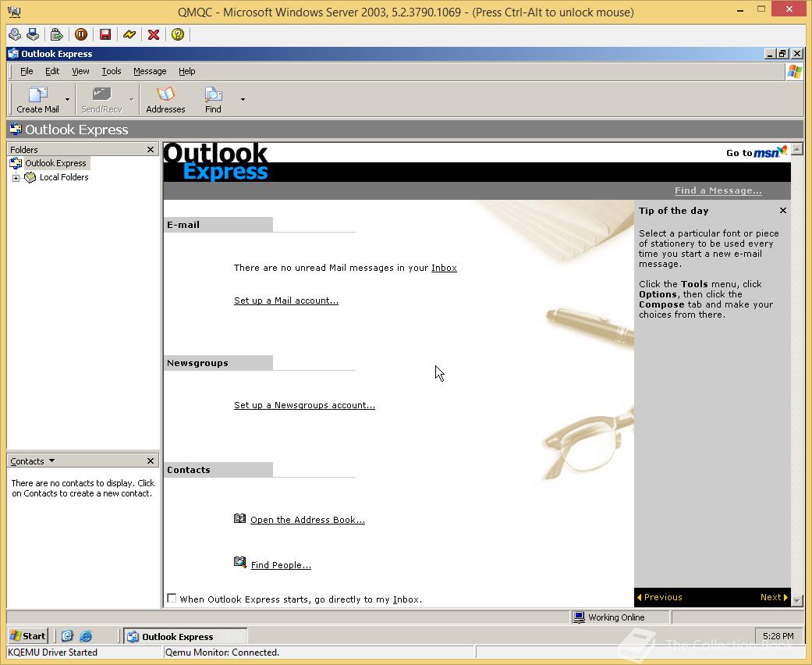This screenshot has height=665, width=812.
Task: Click the scrollbar up arrow
Action: click(x=797, y=150)
